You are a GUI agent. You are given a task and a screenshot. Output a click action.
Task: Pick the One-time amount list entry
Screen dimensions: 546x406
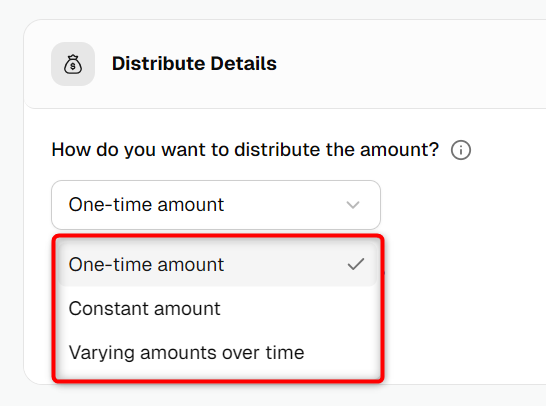217,265
